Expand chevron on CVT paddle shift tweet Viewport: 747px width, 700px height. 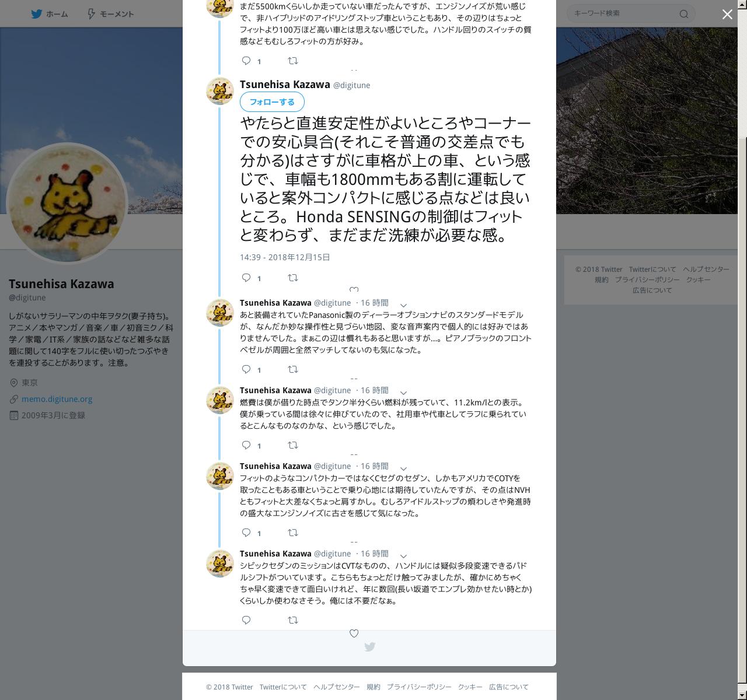403,556
